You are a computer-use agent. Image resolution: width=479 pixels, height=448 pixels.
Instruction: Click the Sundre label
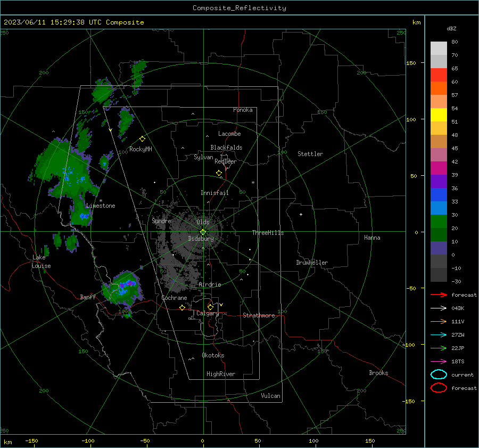pyautogui.click(x=161, y=221)
